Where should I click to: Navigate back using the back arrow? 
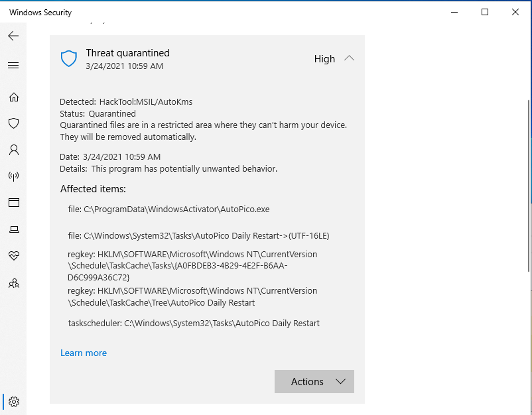tap(13, 36)
